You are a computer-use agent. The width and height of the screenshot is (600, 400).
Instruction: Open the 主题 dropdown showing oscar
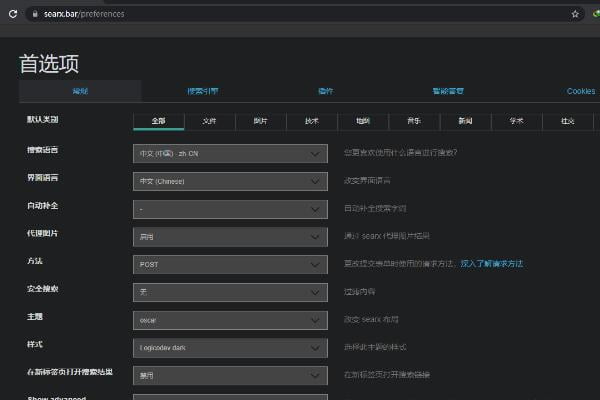tap(230, 320)
